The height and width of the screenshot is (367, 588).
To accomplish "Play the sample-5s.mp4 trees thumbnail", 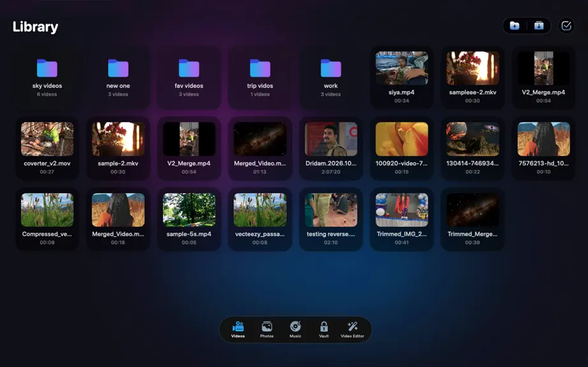I will click(189, 210).
